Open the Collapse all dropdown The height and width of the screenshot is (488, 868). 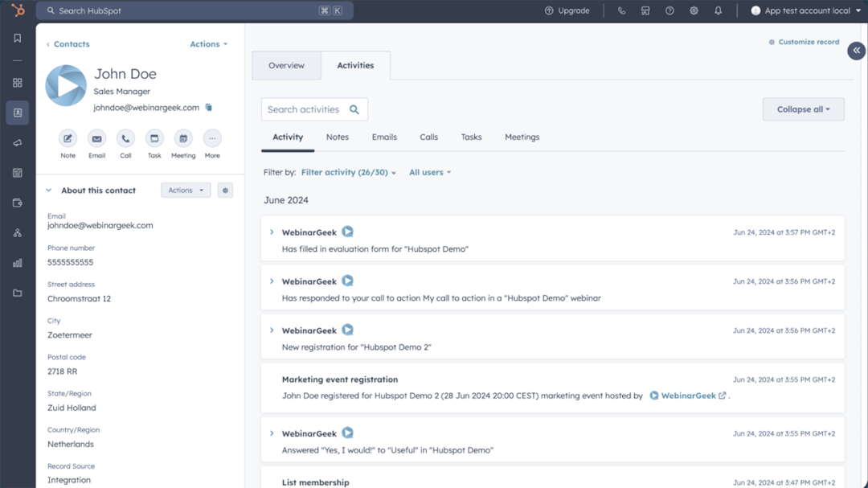click(x=803, y=109)
